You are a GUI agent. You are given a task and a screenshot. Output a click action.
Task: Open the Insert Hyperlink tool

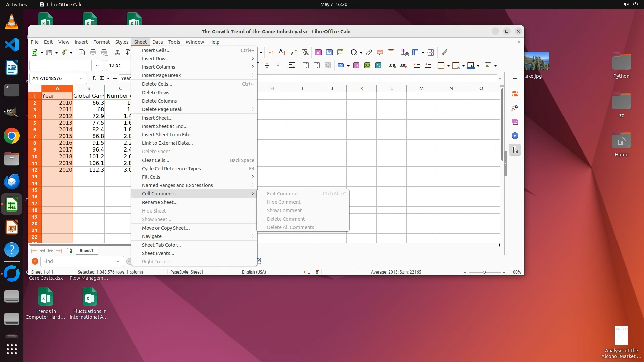tap(369, 52)
